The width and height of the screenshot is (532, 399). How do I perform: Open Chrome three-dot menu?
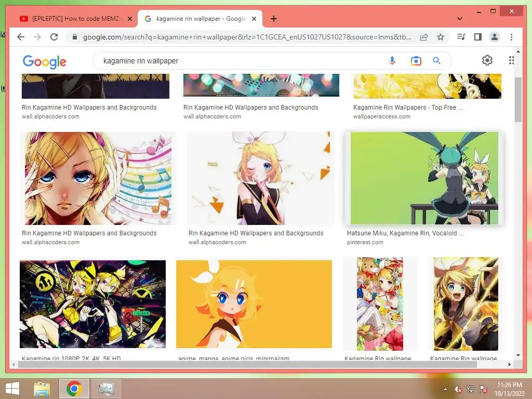(x=511, y=37)
